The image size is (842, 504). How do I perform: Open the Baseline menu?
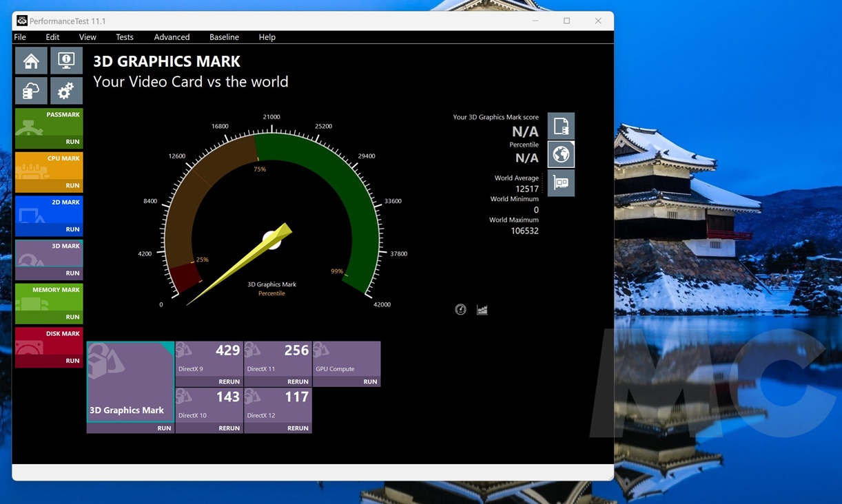[224, 37]
